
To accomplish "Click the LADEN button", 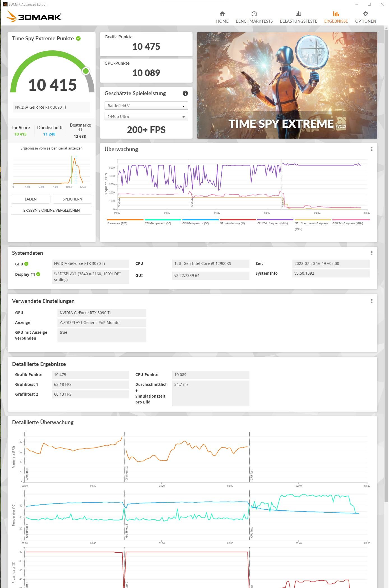I will [x=31, y=199].
